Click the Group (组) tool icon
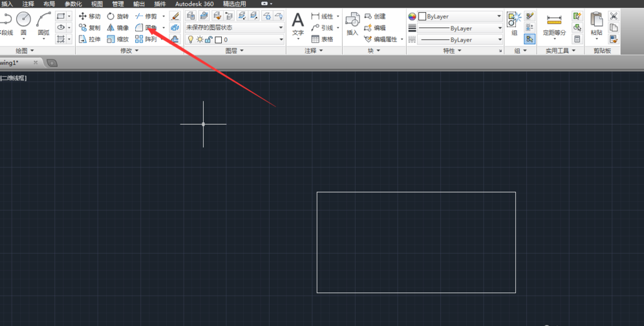The width and height of the screenshot is (644, 326). click(514, 24)
